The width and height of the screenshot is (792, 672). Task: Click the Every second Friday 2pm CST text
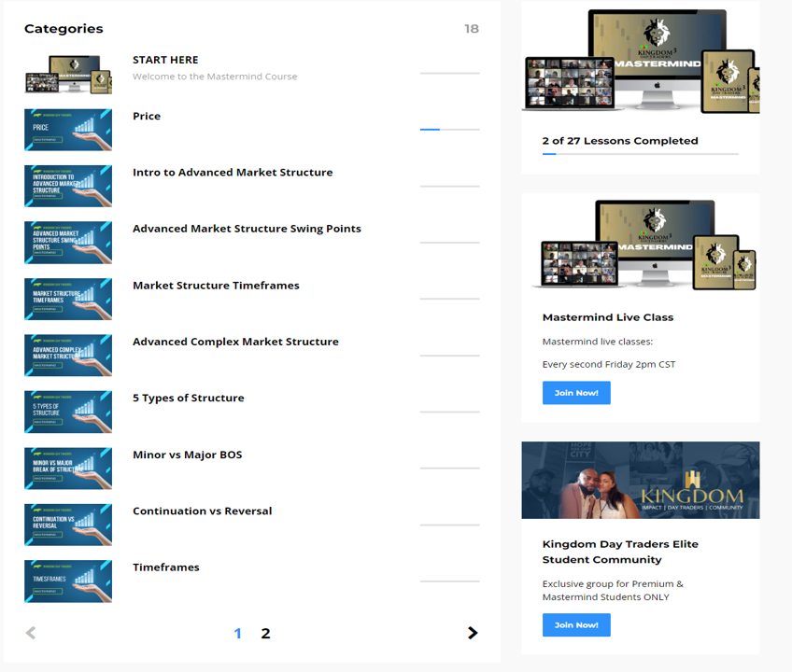point(609,365)
